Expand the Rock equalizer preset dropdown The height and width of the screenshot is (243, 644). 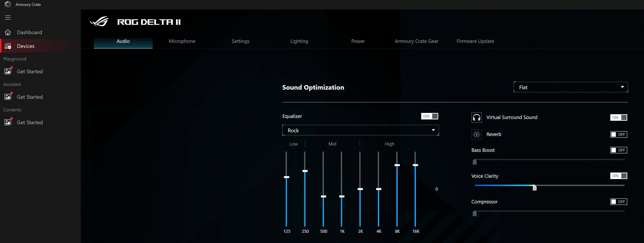coord(360,130)
